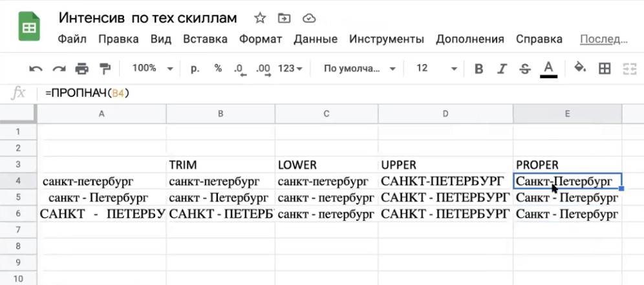This screenshot has width=644, height=285.
Task: Open the borders options
Action: 605,69
